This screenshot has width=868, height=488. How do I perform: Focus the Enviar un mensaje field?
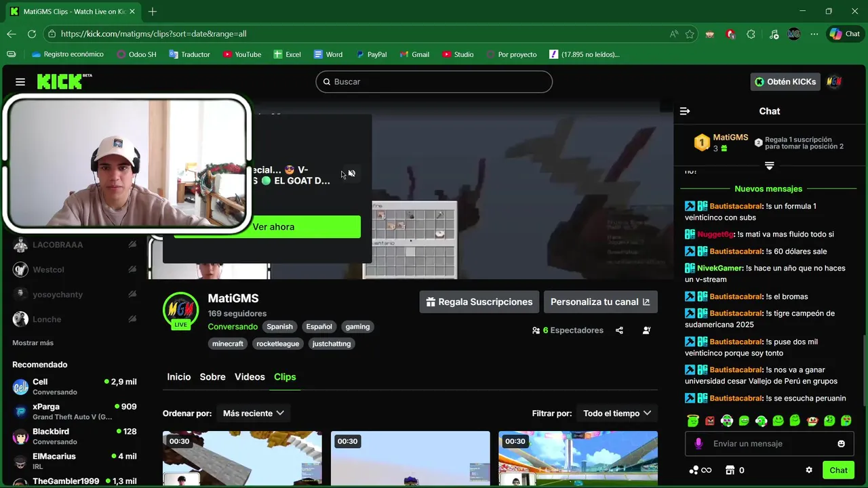tap(770, 444)
